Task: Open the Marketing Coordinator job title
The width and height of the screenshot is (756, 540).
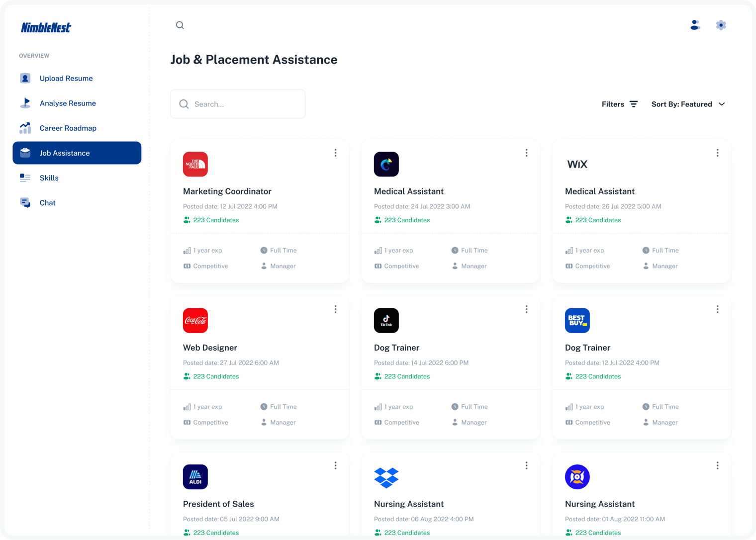Action: point(227,191)
